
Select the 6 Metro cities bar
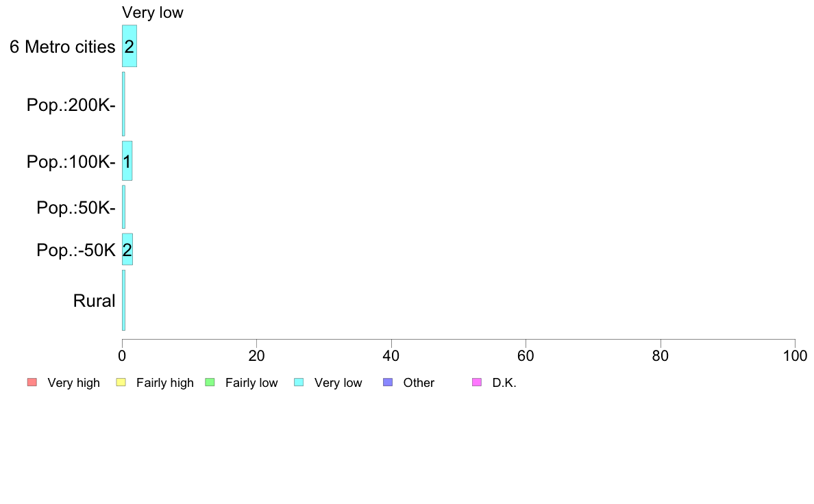(129, 46)
